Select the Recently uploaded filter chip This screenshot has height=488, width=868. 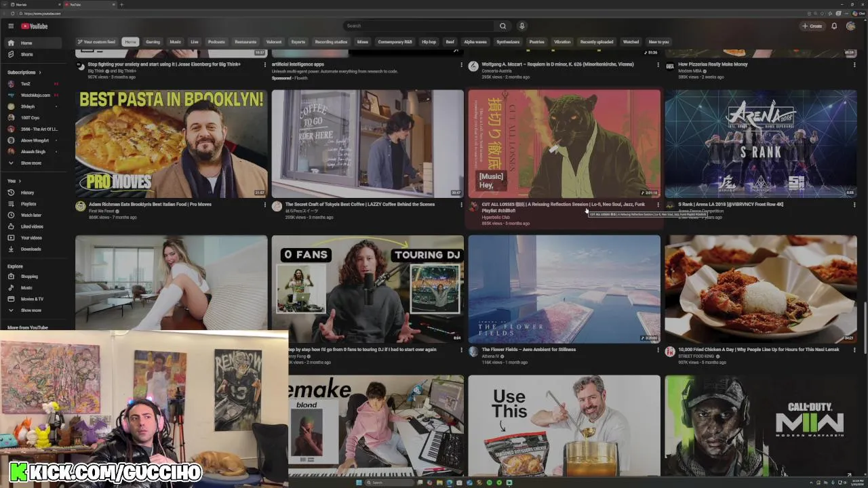(x=597, y=42)
